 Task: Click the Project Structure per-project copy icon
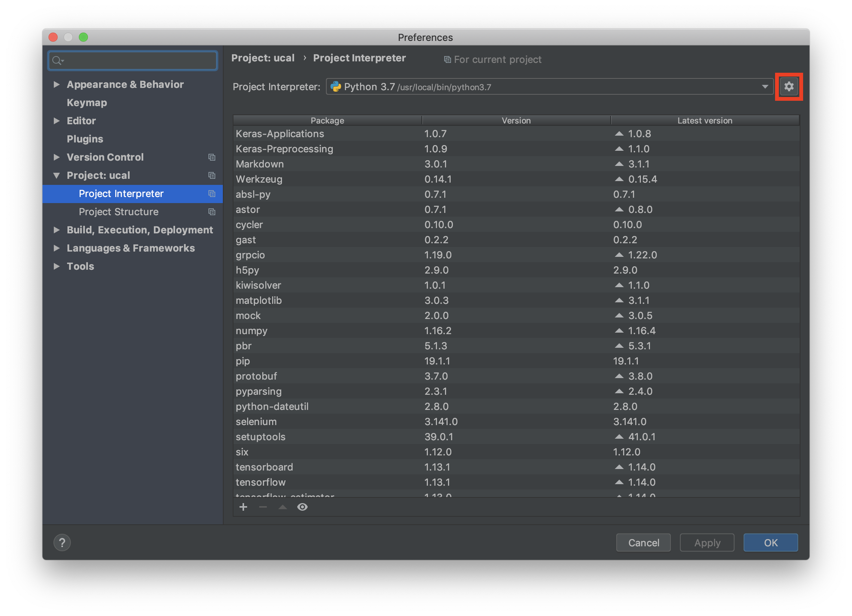point(212,212)
